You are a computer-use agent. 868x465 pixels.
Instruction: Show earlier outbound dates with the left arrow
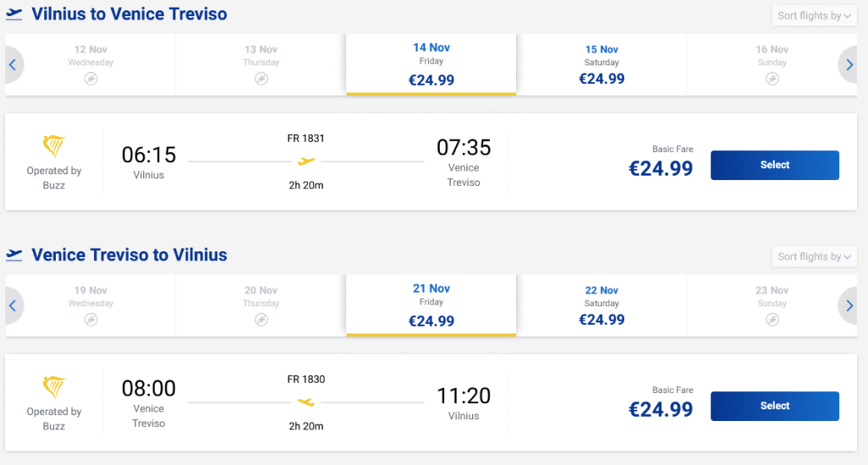[13, 64]
